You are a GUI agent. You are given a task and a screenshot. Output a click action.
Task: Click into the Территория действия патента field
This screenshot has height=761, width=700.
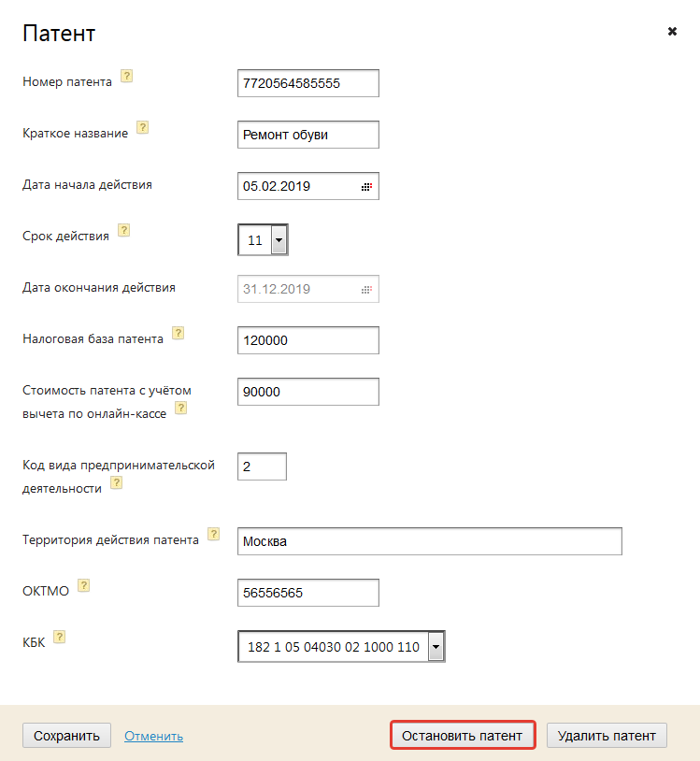430,541
